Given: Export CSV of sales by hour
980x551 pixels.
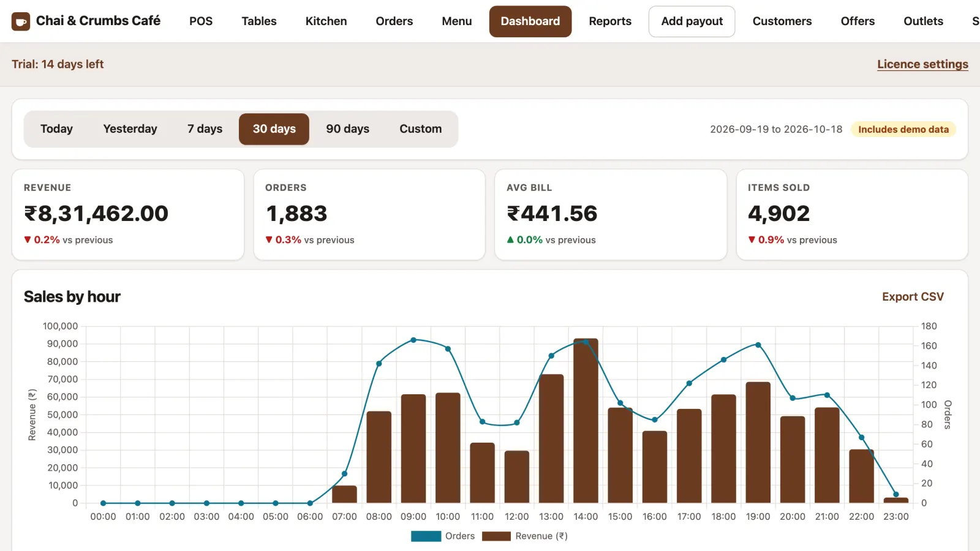Looking at the screenshot, I should pyautogui.click(x=913, y=297).
